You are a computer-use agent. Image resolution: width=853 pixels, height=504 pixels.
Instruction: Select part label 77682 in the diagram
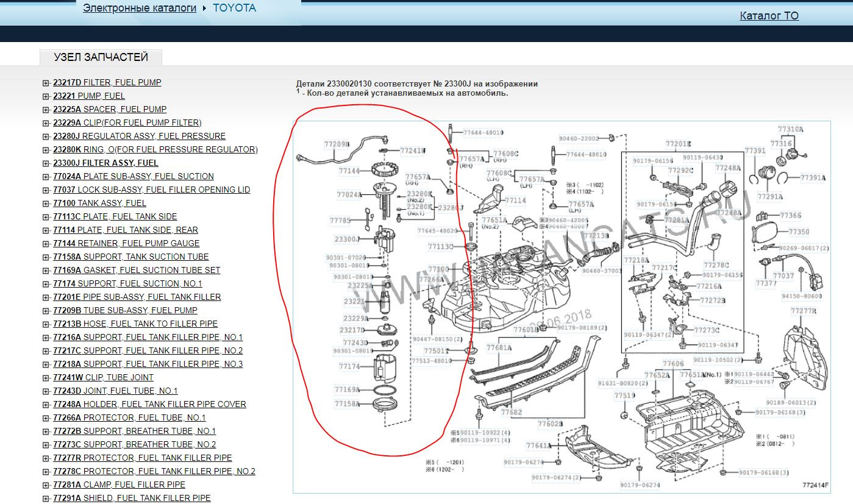click(511, 413)
